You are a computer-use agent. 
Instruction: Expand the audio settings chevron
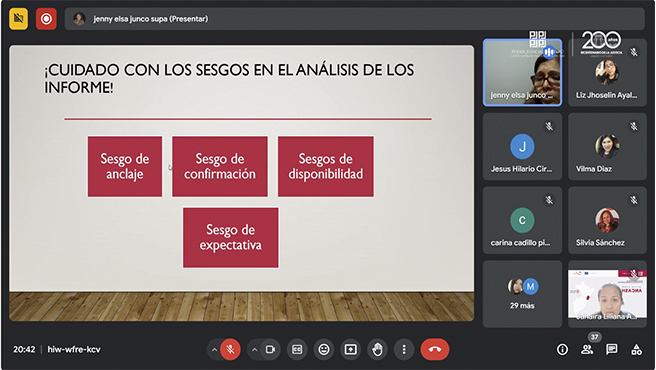214,349
